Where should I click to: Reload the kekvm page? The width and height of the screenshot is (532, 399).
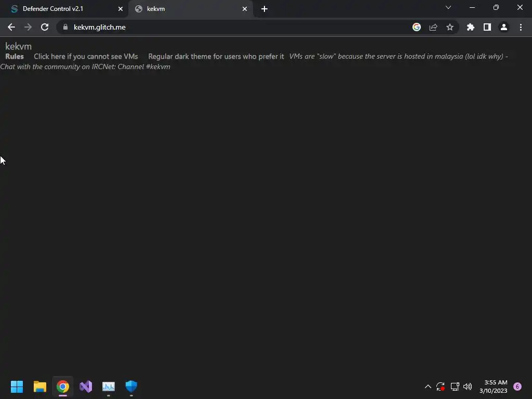45,27
